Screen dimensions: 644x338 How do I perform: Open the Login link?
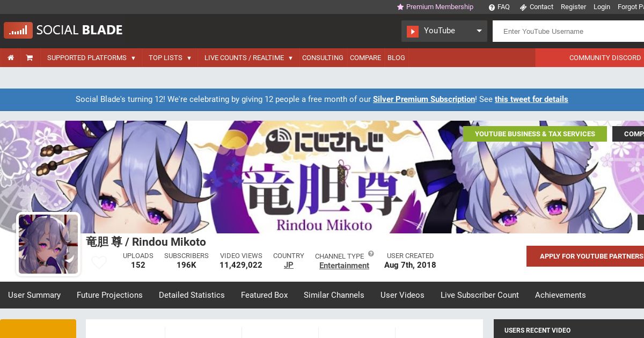[602, 7]
